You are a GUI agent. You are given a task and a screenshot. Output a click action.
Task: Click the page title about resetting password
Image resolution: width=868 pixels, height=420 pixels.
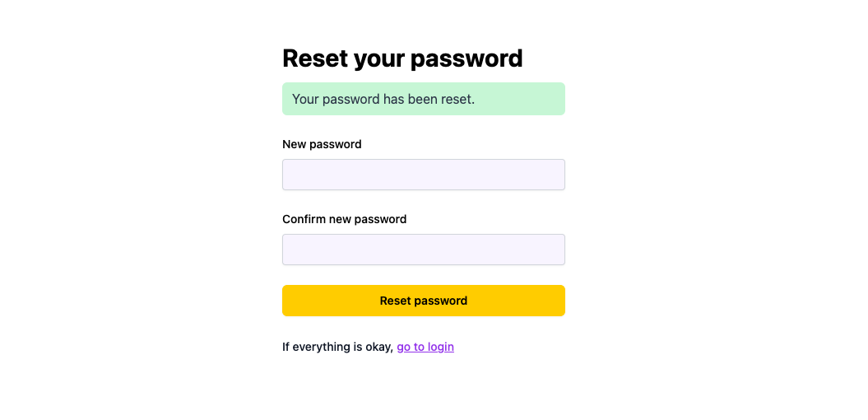[x=402, y=58]
